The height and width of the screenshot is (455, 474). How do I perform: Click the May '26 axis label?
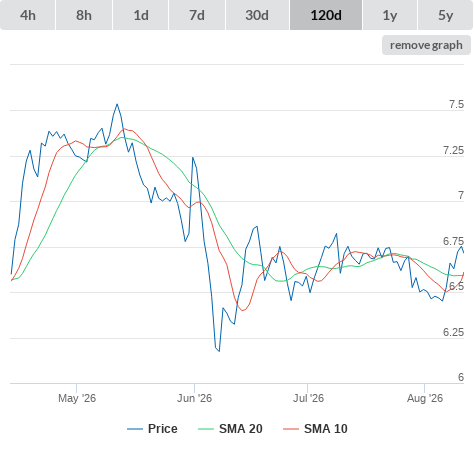pos(77,398)
